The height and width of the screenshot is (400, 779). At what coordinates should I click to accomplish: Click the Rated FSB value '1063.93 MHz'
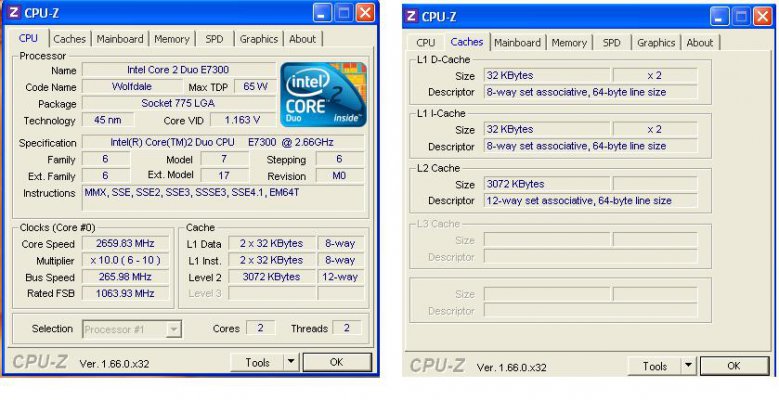[x=125, y=293]
